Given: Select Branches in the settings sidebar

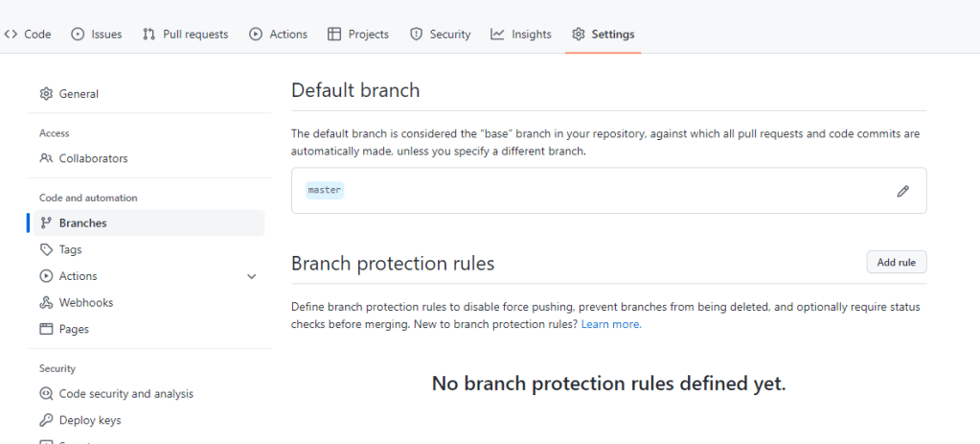Looking at the screenshot, I should tap(82, 222).
